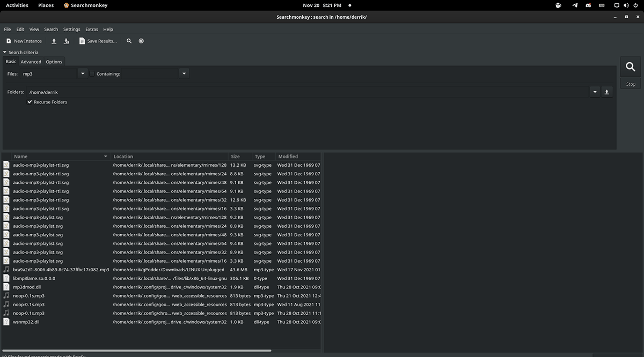
Task: Enable the Containing checkbox
Action: (92, 73)
